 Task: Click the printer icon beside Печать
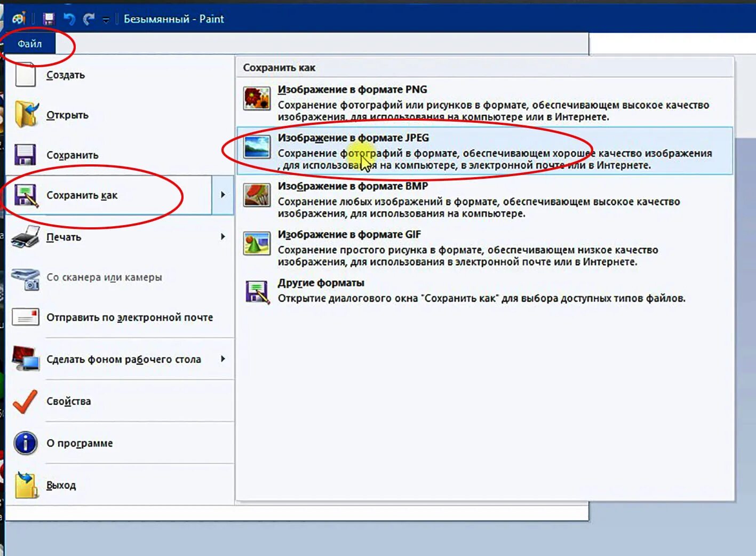point(26,237)
